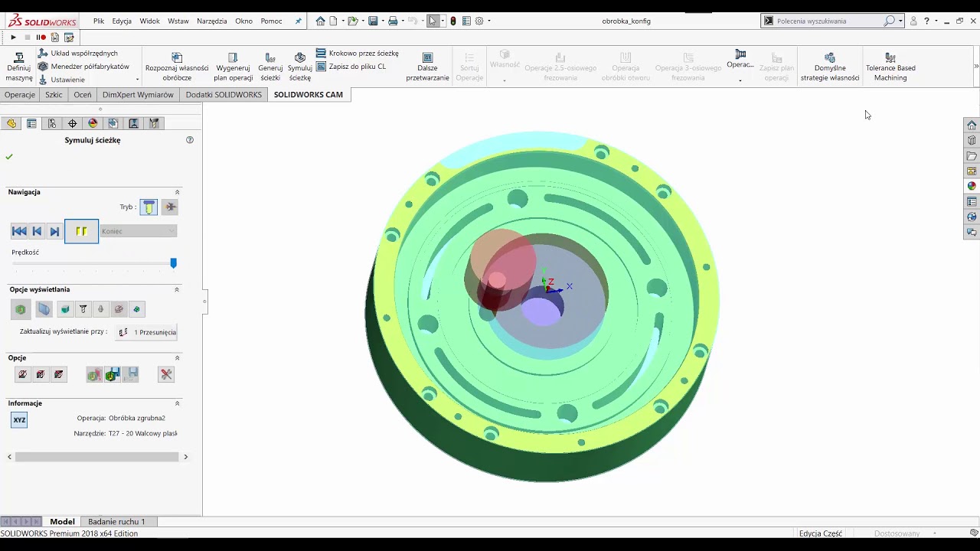Viewport: 980px width, 551px height.
Task: Switch to the Szkic tab
Action: (54, 95)
